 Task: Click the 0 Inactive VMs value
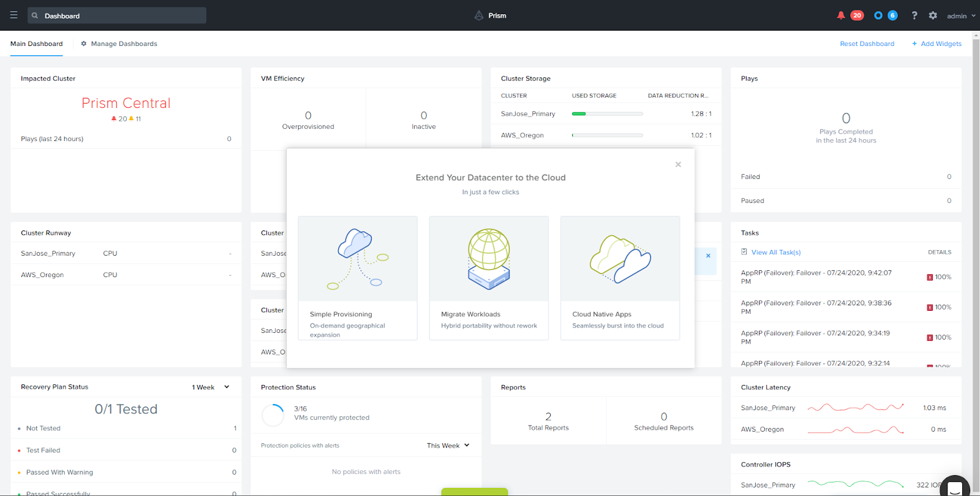(x=424, y=115)
